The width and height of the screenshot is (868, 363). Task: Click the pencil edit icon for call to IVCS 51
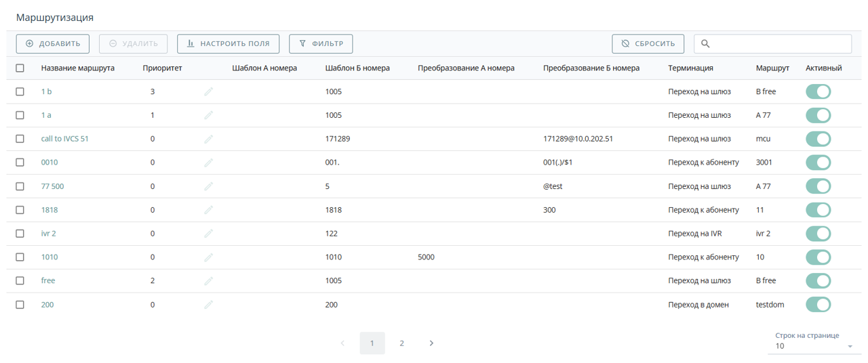(208, 139)
